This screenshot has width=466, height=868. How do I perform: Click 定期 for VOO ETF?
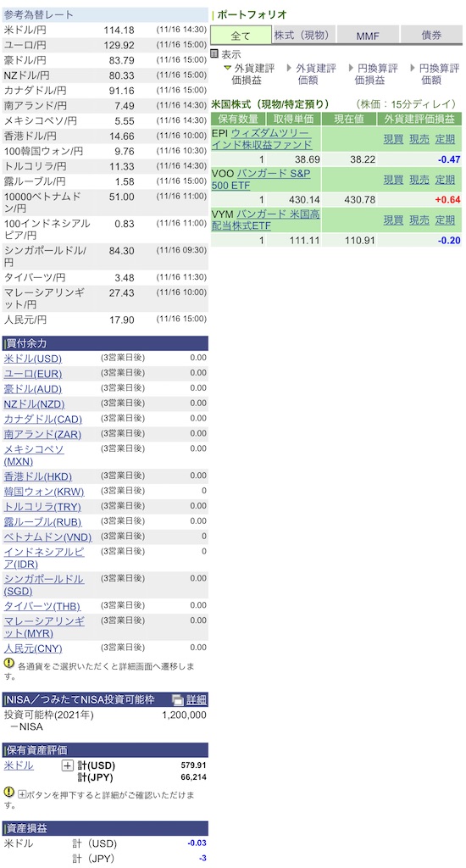[445, 180]
